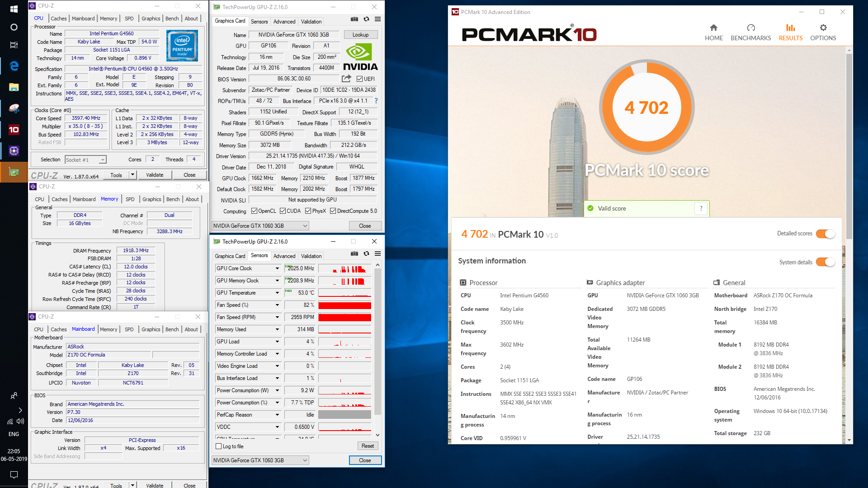Click the GPU Core Clock sensor graph

pyautogui.click(x=344, y=268)
